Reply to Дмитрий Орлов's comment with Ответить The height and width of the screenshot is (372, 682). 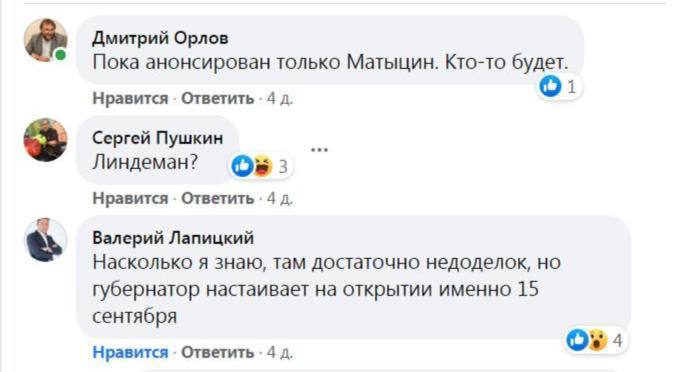217,99
